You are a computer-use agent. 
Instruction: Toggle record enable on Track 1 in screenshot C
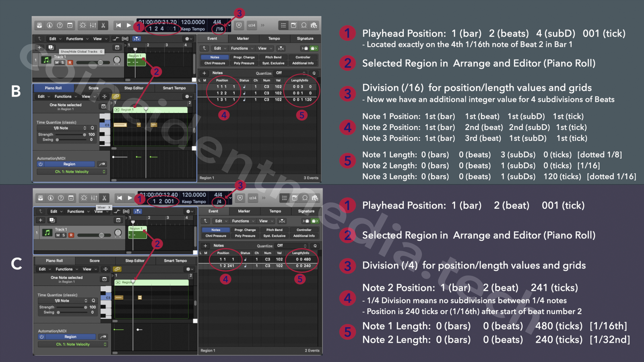coord(71,235)
